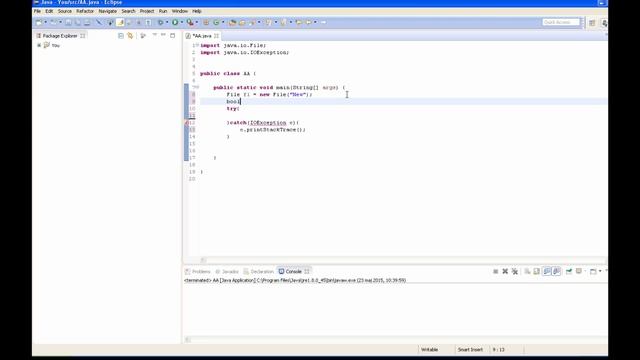
Task: Toggle fold marker beside main method line 7
Action: (198, 87)
